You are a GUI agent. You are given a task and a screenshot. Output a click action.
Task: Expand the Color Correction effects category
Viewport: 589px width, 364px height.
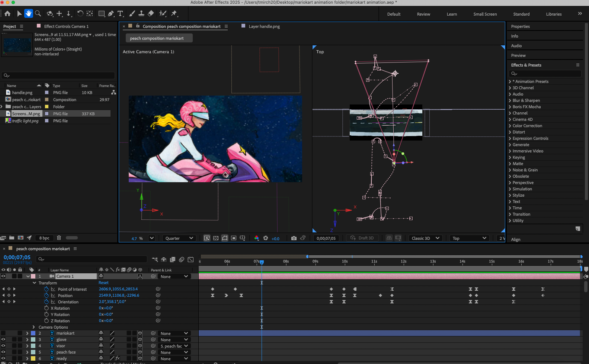[510, 126]
